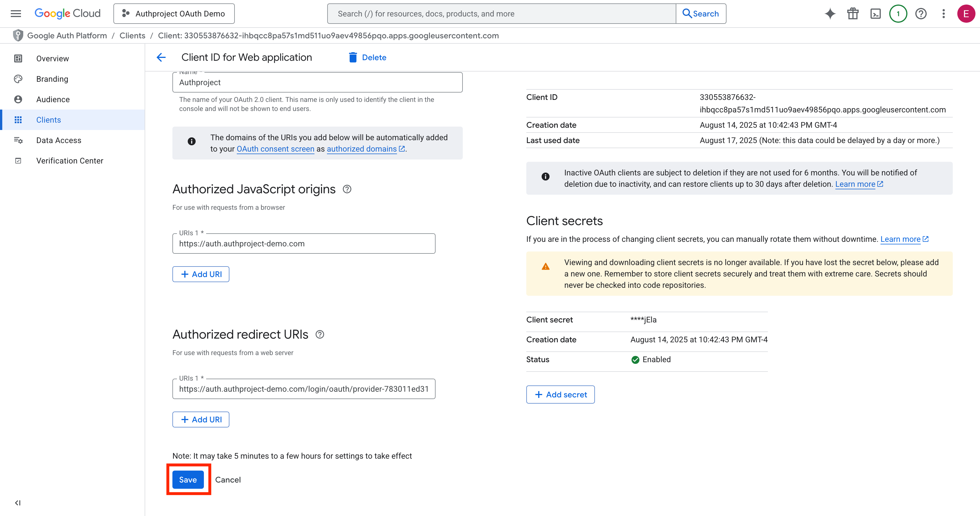Click the Overview sidebar icon
The image size is (980, 516).
coord(18,59)
